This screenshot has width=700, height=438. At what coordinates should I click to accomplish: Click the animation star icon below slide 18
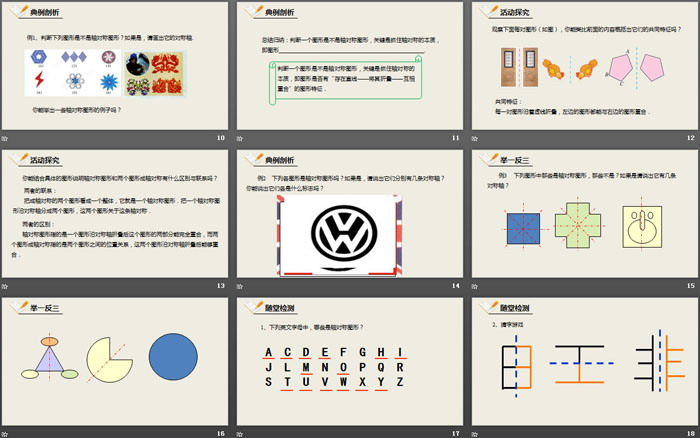click(475, 434)
